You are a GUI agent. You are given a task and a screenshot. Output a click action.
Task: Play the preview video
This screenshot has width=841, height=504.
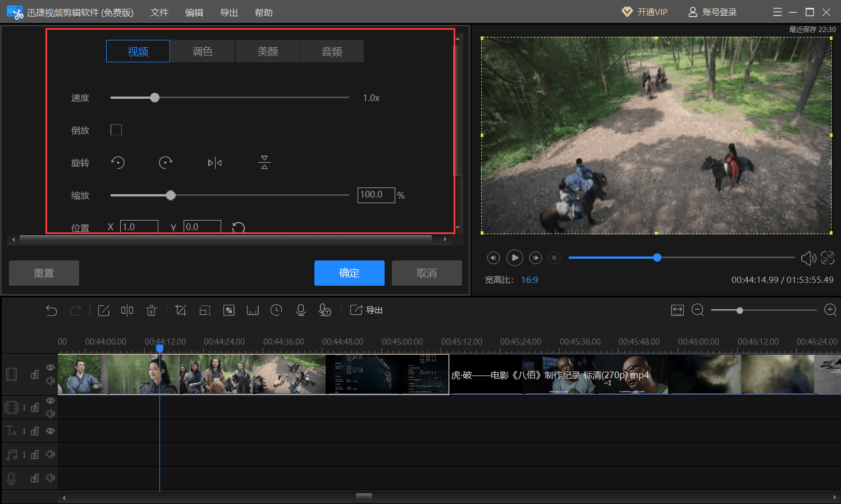click(x=515, y=258)
